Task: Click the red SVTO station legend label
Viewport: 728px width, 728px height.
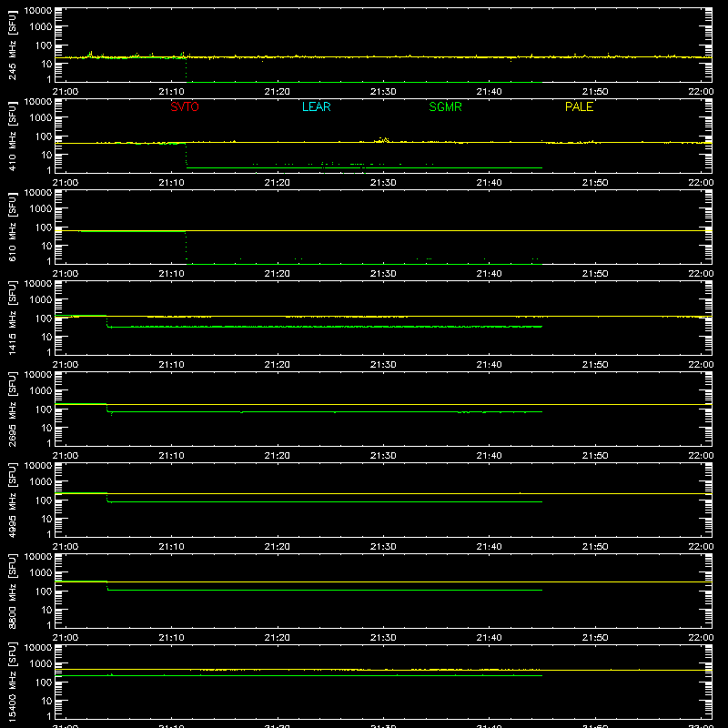Action: tap(185, 106)
